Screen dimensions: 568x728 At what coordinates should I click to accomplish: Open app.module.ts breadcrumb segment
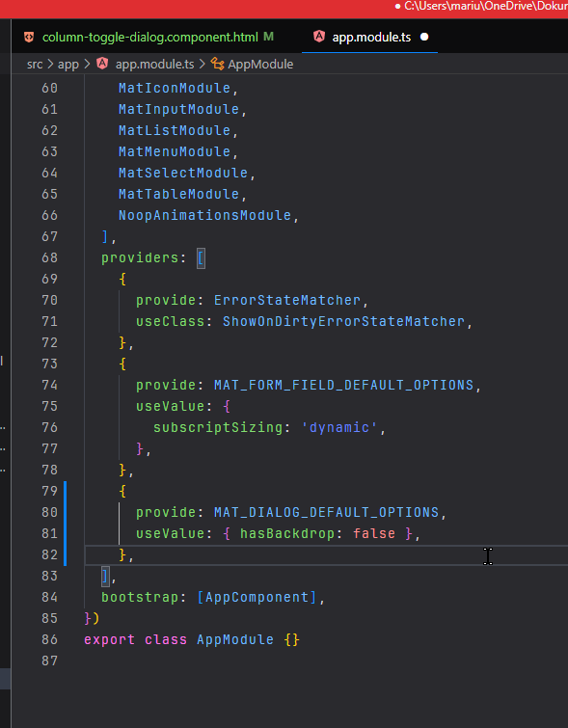(x=154, y=64)
